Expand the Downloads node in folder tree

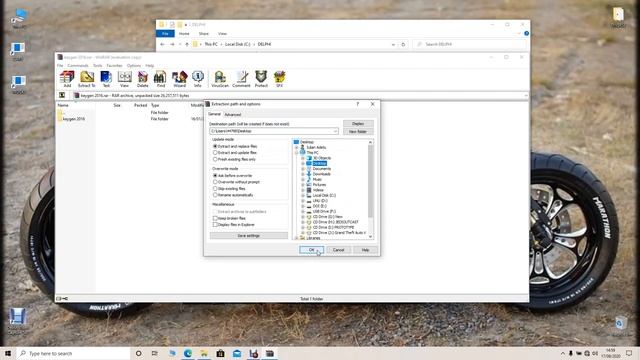[303, 174]
